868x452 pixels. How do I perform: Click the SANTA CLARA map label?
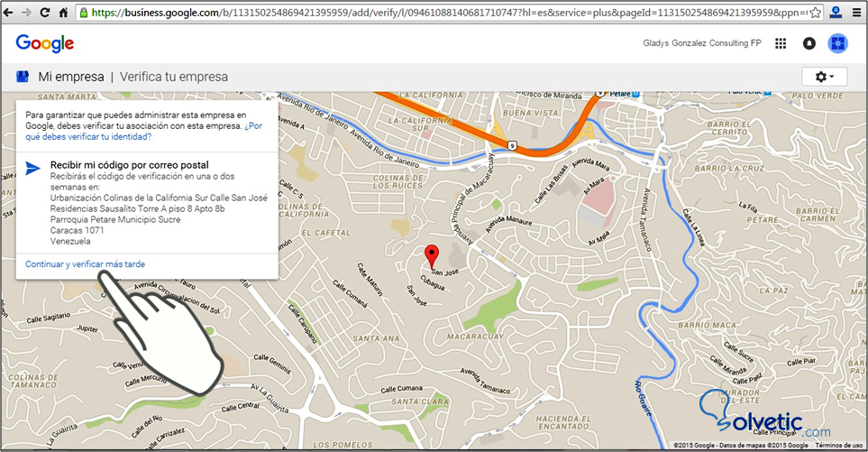tap(420, 401)
